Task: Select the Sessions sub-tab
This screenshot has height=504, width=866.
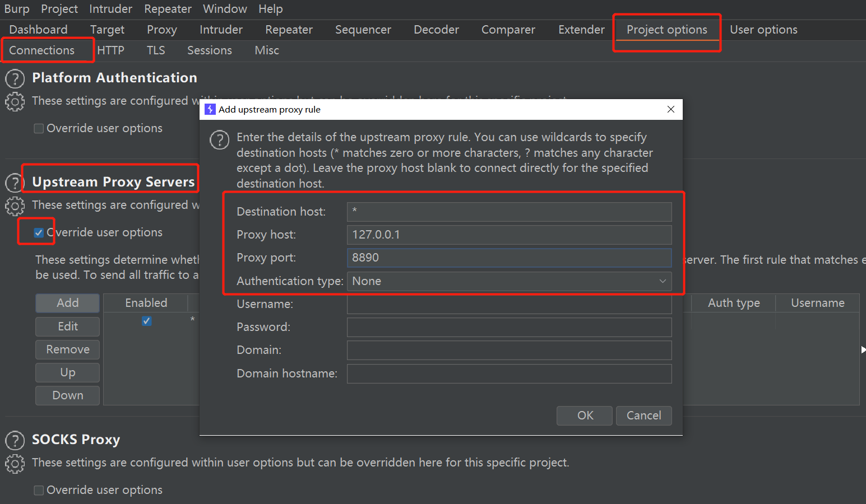Action: [x=210, y=50]
